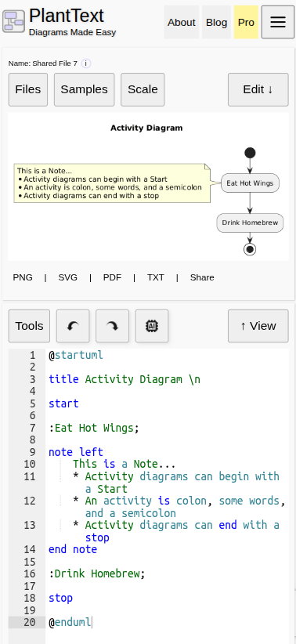Click line number 1 in the gutter
296x644 pixels.
[x=33, y=355]
